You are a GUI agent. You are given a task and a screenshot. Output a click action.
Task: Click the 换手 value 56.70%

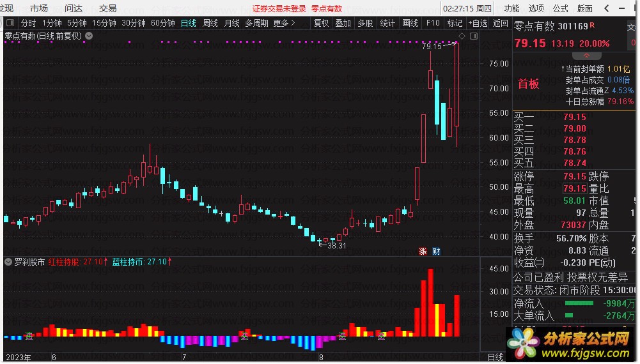pos(571,238)
